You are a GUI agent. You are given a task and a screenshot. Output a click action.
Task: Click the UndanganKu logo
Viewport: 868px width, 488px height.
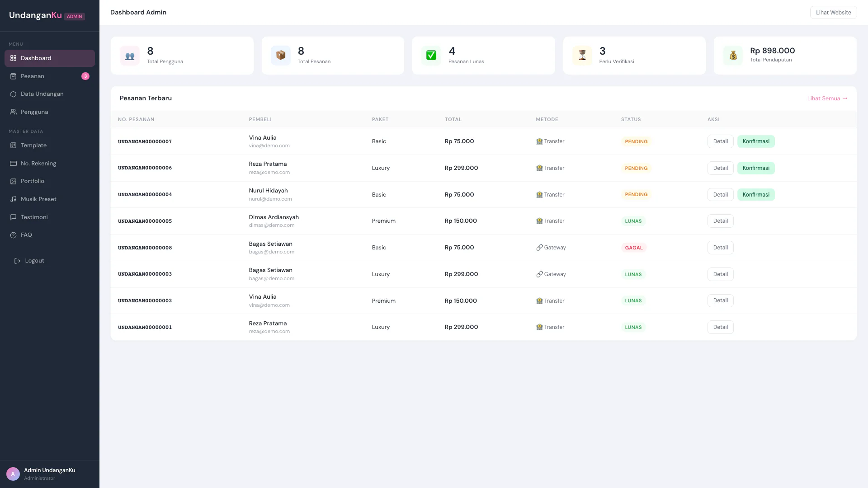(x=35, y=15)
